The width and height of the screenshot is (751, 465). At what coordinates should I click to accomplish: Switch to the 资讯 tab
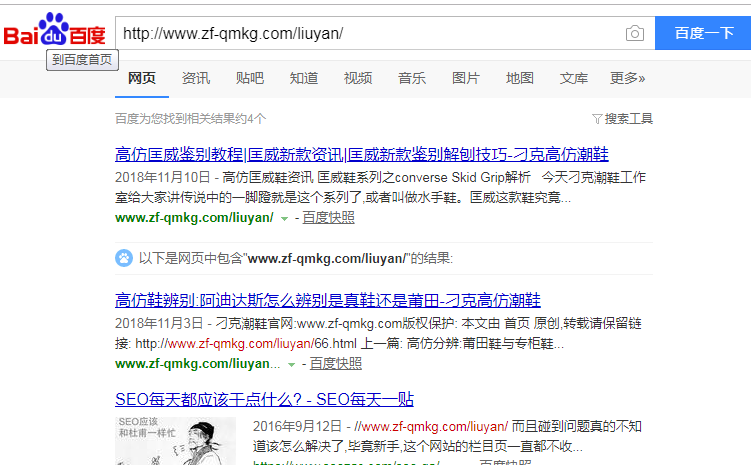[x=196, y=78]
